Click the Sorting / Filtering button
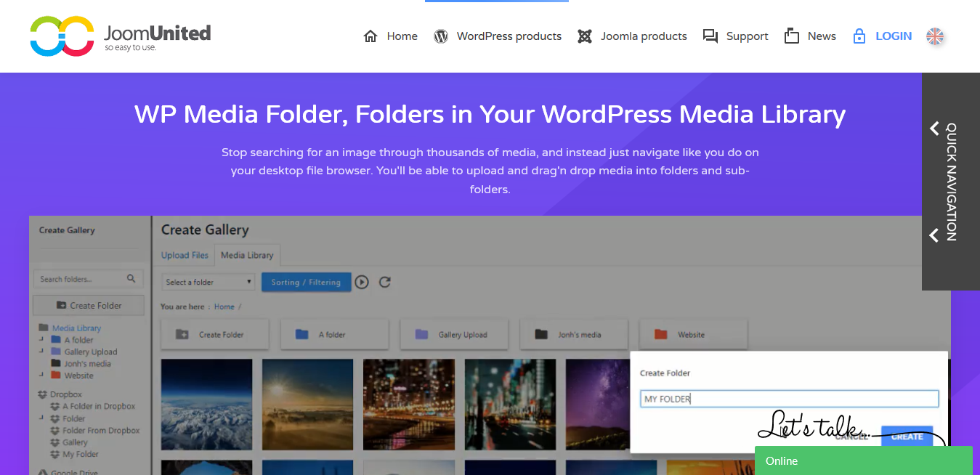Image resolution: width=980 pixels, height=475 pixels. point(306,282)
